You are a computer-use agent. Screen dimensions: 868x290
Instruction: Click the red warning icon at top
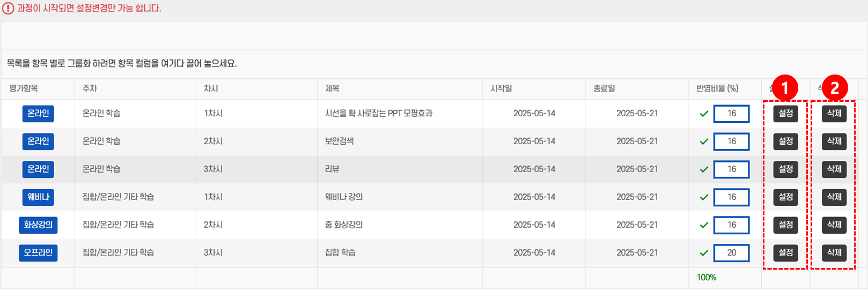(8, 9)
